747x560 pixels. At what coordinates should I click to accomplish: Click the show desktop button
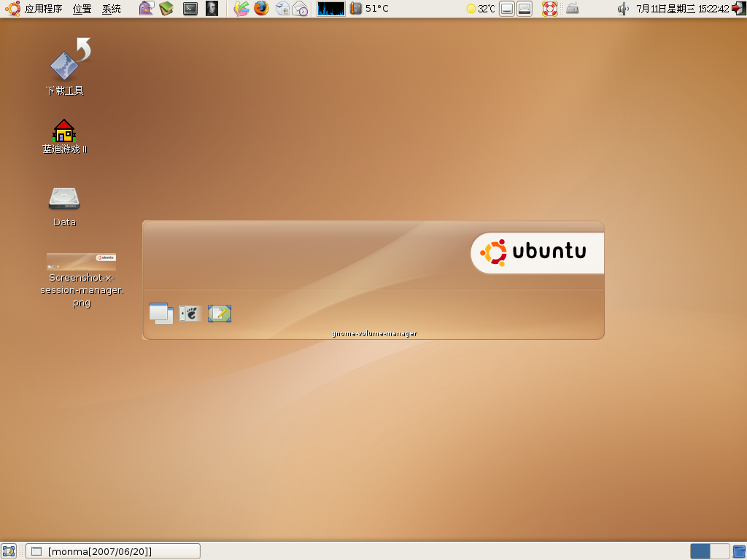pyautogui.click(x=9, y=551)
